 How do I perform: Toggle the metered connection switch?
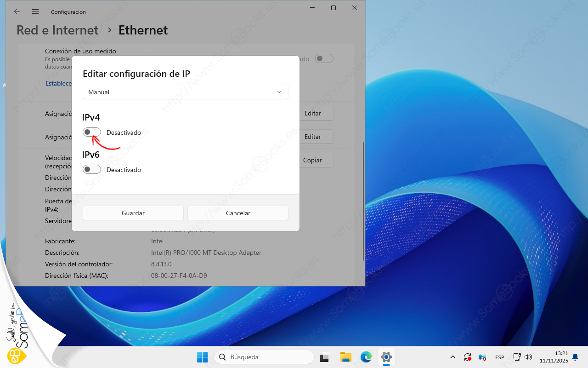coord(324,58)
